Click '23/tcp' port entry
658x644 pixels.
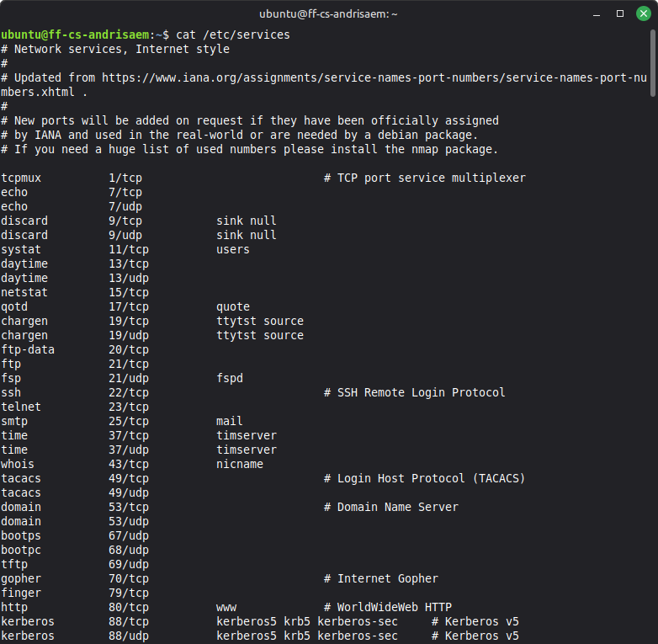129,407
